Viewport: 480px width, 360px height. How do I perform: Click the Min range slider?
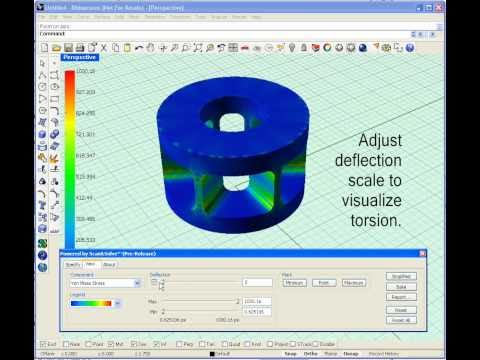[x=200, y=312]
